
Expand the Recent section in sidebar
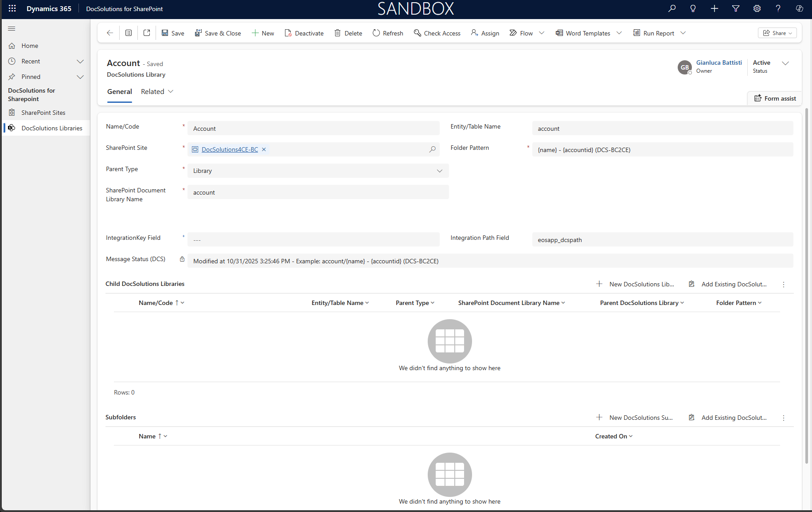[x=80, y=61]
